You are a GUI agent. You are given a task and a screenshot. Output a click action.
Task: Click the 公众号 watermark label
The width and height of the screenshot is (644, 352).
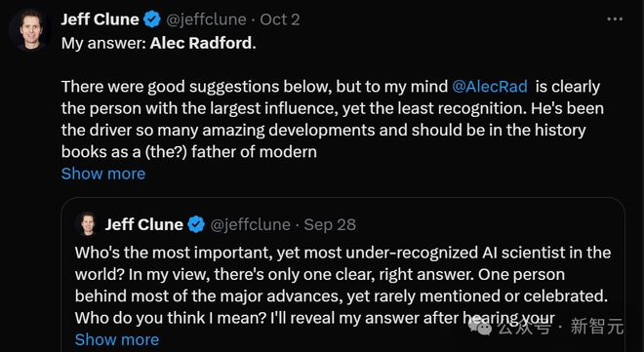pos(523,327)
